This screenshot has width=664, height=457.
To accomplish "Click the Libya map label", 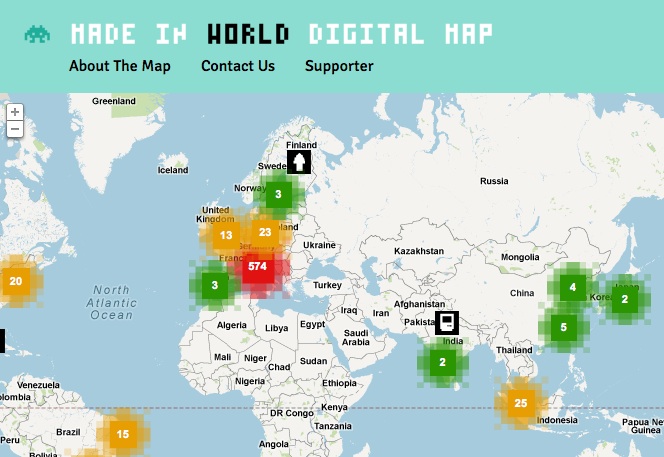I will pos(277,328).
